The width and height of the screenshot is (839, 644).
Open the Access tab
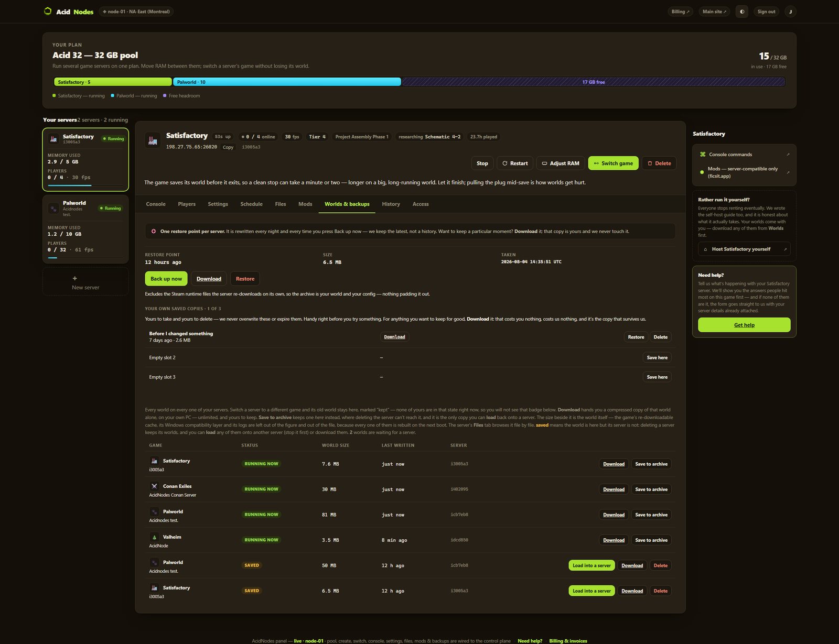pos(421,204)
